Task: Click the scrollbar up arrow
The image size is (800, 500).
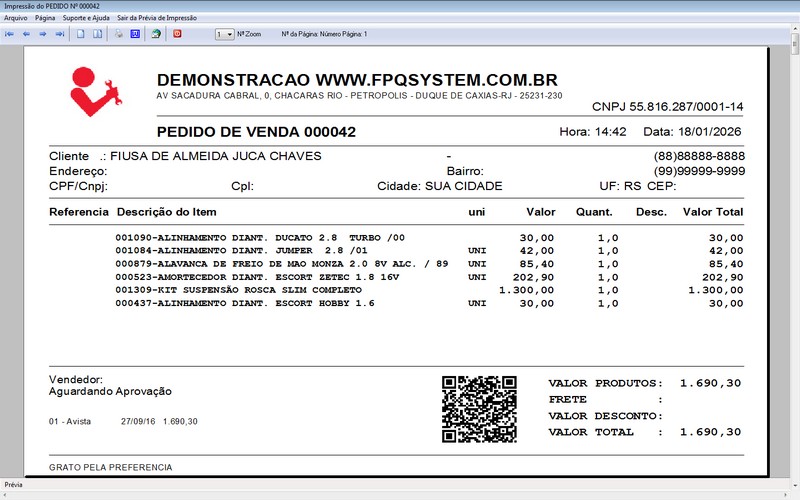Action: (x=795, y=28)
